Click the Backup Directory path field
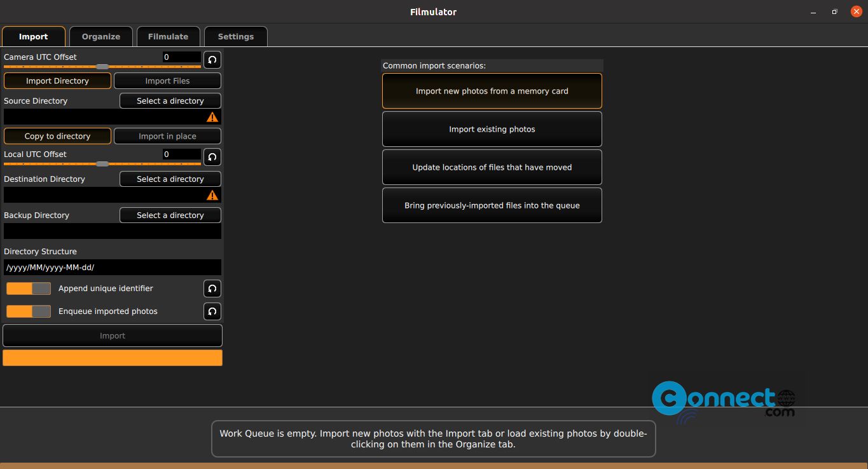868x469 pixels. (113, 231)
